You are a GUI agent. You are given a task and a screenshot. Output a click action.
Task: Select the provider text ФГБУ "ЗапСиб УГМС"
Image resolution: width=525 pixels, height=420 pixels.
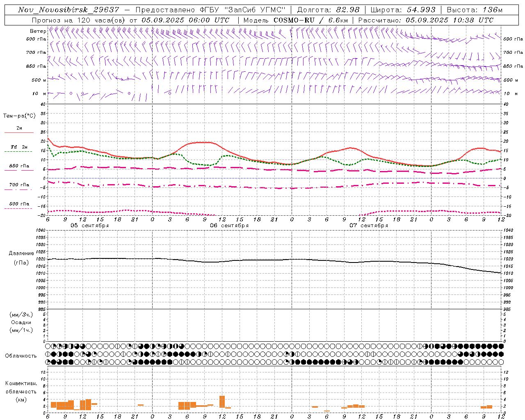tap(243, 10)
